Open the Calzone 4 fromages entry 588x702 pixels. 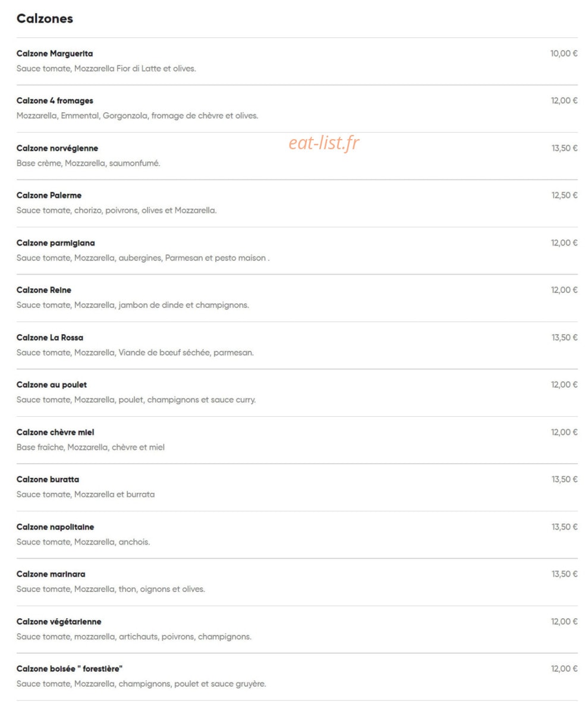[x=55, y=100]
